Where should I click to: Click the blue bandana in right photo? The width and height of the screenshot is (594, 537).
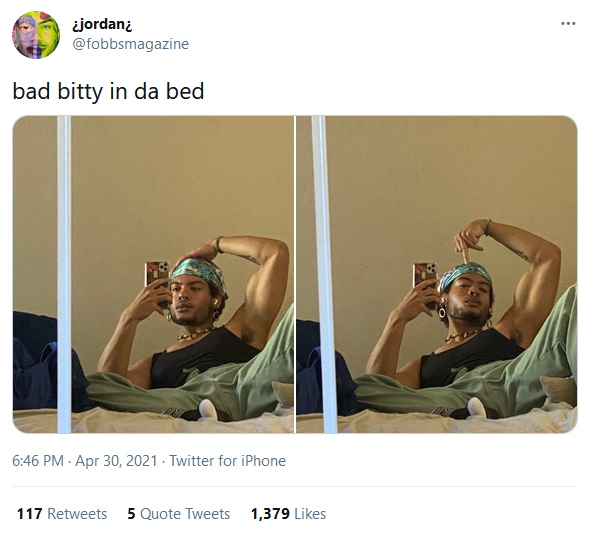(x=465, y=276)
